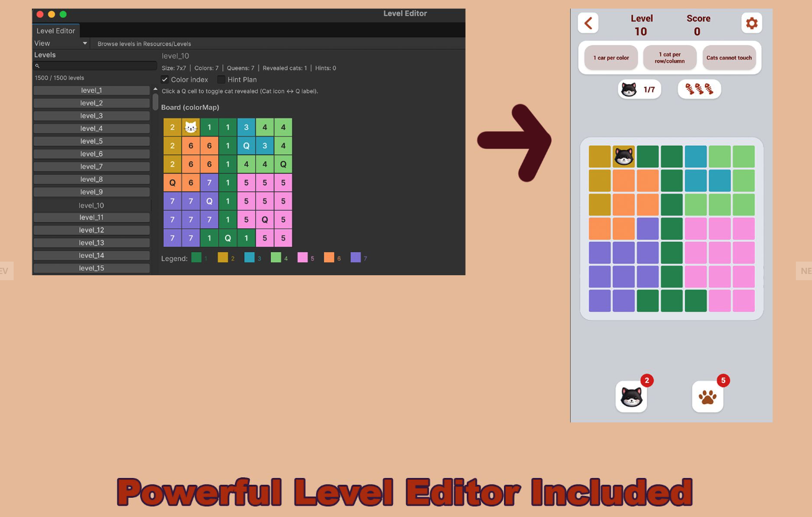Click the Level 10 label in game preview
This screenshot has height=517, width=812.
click(x=641, y=25)
